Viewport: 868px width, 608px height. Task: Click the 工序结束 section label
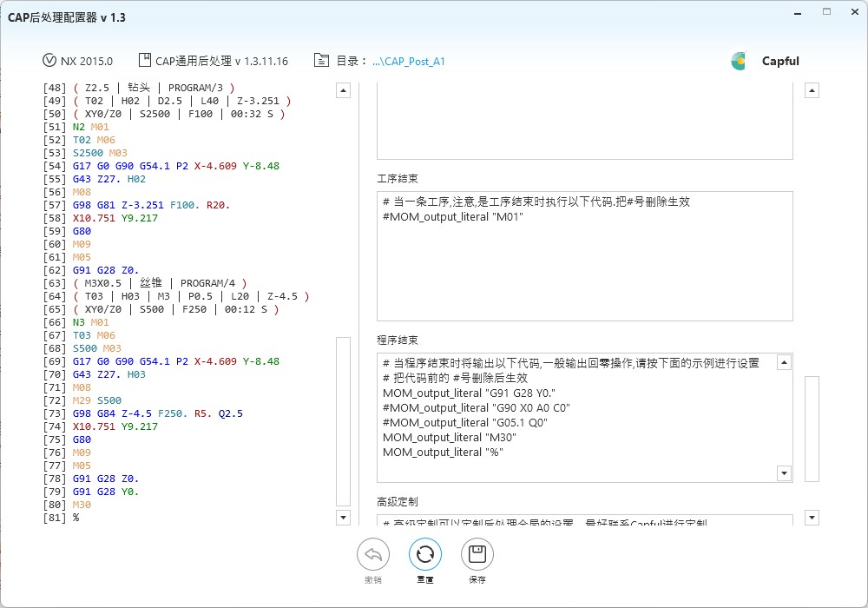click(398, 179)
